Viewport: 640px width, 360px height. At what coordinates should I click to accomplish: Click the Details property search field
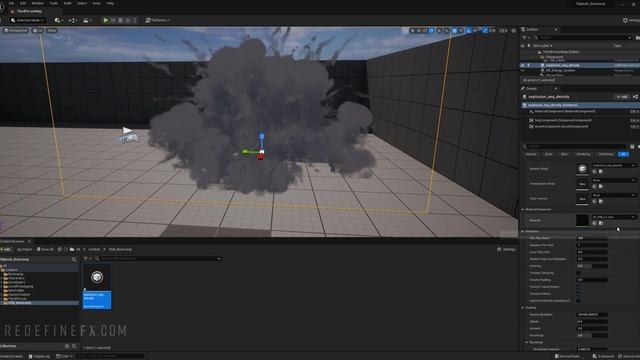point(575,147)
